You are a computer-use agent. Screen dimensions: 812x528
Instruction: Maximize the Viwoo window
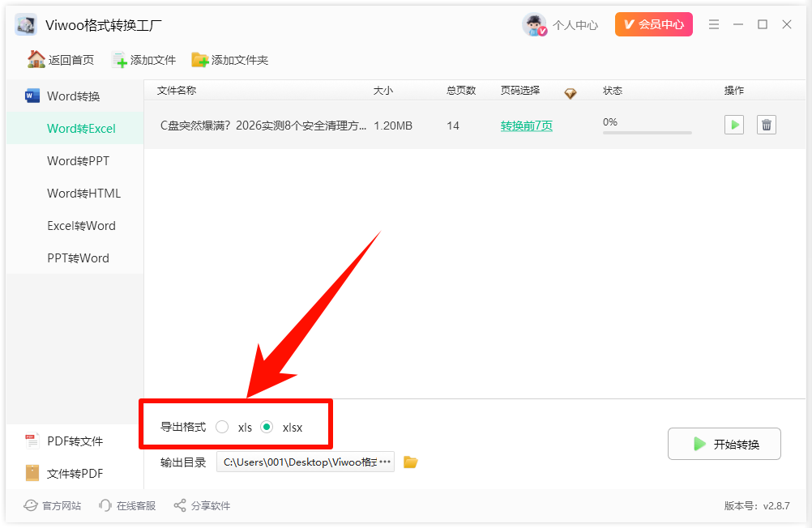point(763,24)
